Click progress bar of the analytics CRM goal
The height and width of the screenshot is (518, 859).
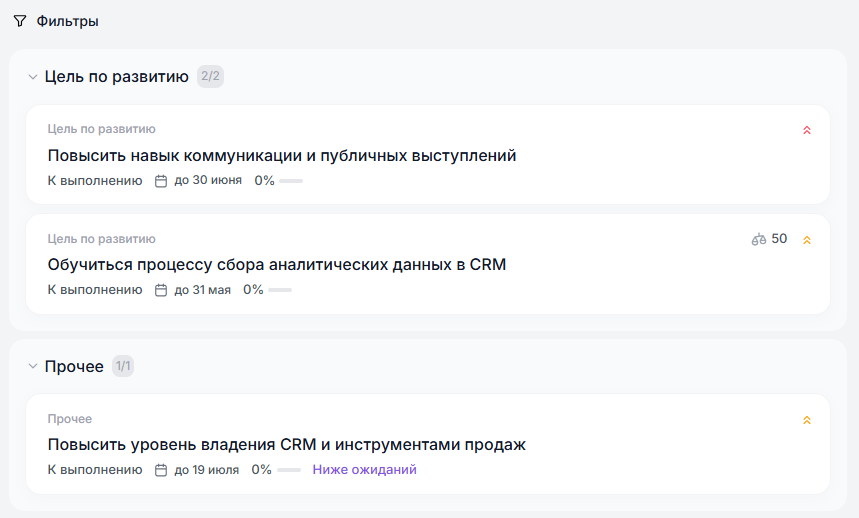[279, 290]
